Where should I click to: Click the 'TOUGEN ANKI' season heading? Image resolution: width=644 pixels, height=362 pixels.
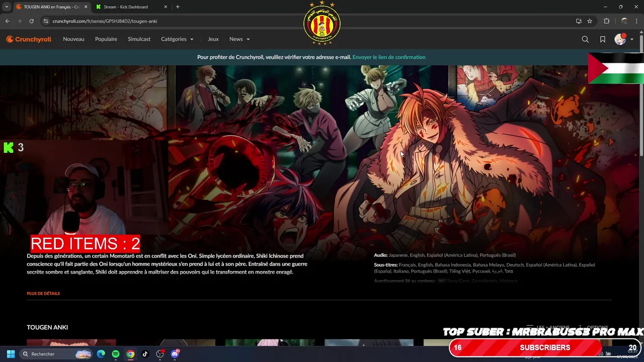pyautogui.click(x=47, y=327)
